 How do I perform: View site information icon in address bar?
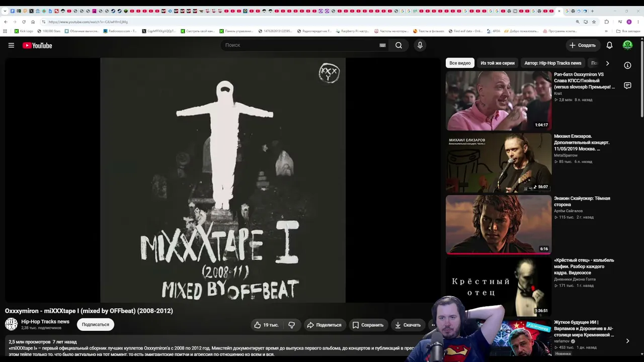[44, 22]
